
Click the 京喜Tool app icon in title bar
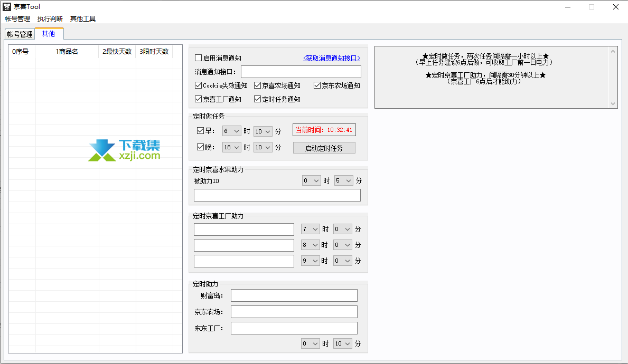pos(7,7)
